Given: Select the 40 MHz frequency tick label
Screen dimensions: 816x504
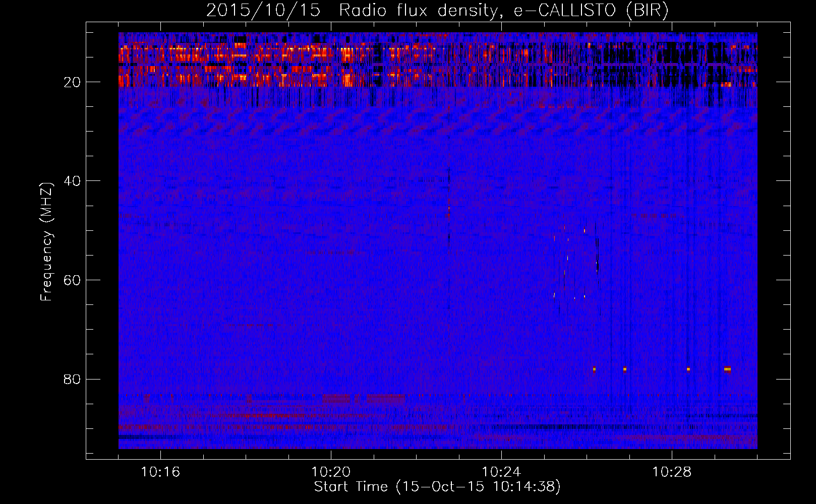Looking at the screenshot, I should click(73, 181).
